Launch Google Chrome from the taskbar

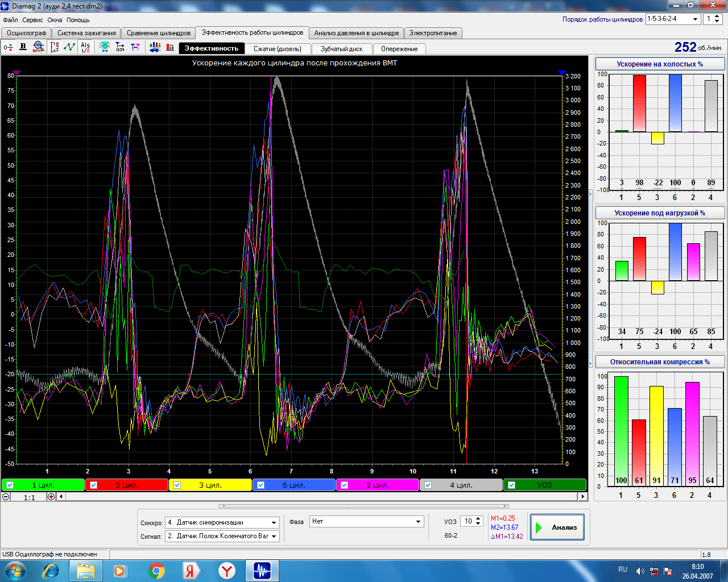pos(156,570)
